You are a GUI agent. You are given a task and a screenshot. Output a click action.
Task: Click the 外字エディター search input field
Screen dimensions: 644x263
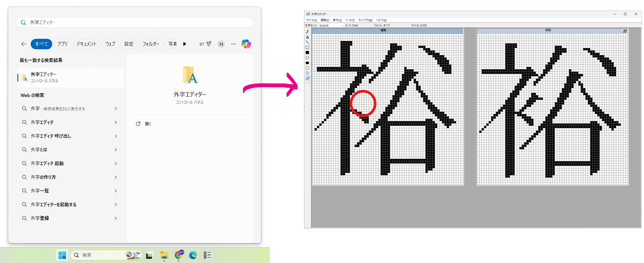(137, 23)
